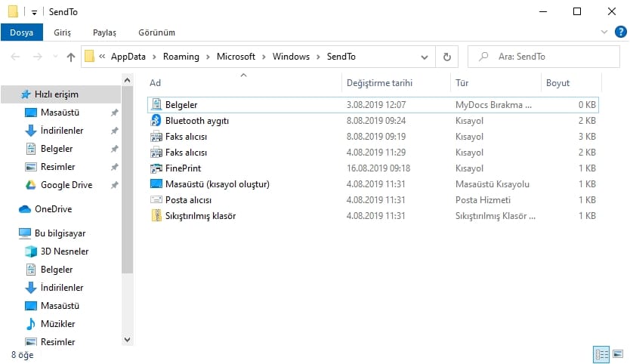The width and height of the screenshot is (630, 364).
Task: Unpin İndirilenler from Hızlı erişim
Action: (x=115, y=131)
